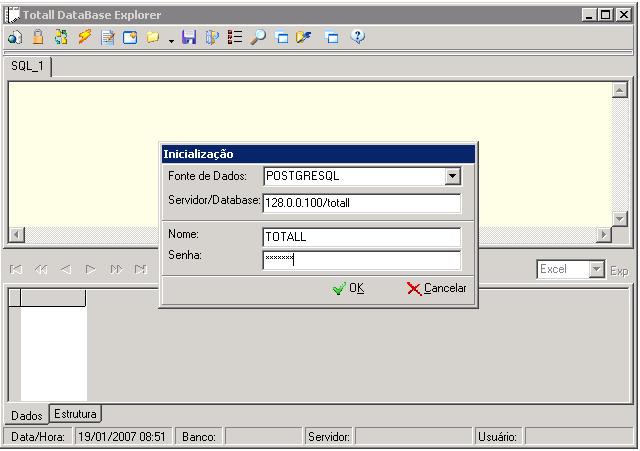
Task: Expand the small arrow beside folder icon
Action: (171, 41)
